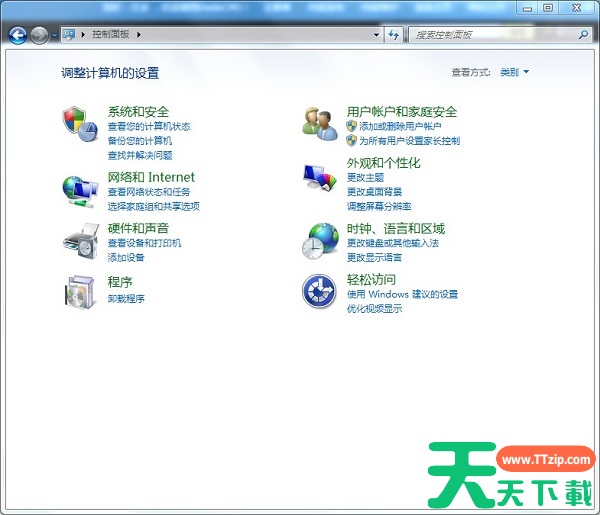
Task: Click the control panel icon in address bar
Action: (69, 35)
